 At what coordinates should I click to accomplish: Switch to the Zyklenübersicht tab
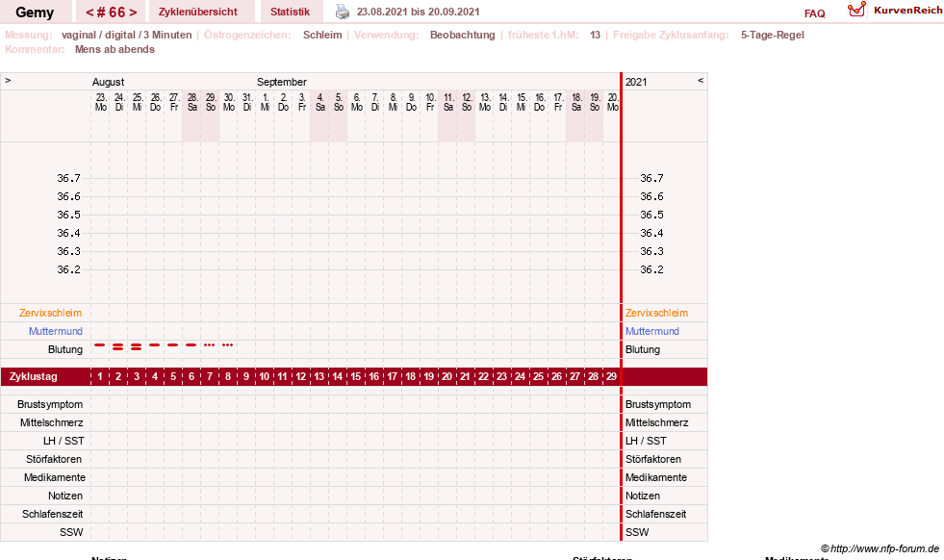(x=198, y=12)
